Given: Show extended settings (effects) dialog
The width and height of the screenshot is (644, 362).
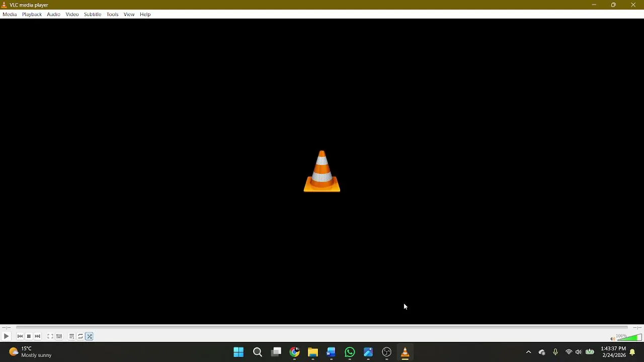Looking at the screenshot, I should coord(59,336).
